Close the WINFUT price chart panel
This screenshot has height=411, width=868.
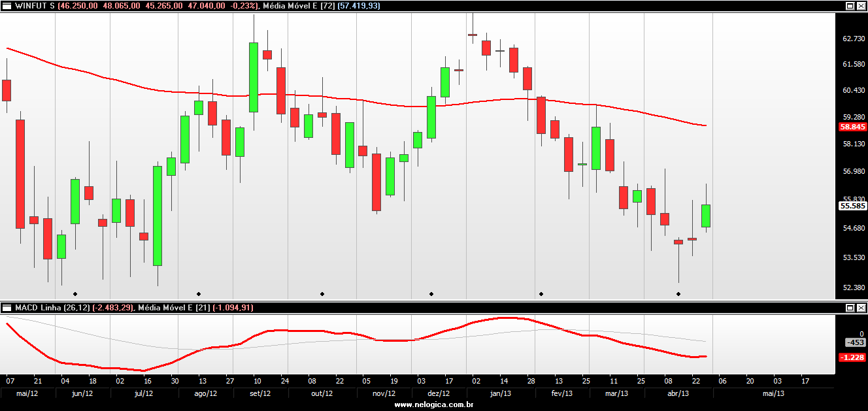tap(861, 5)
